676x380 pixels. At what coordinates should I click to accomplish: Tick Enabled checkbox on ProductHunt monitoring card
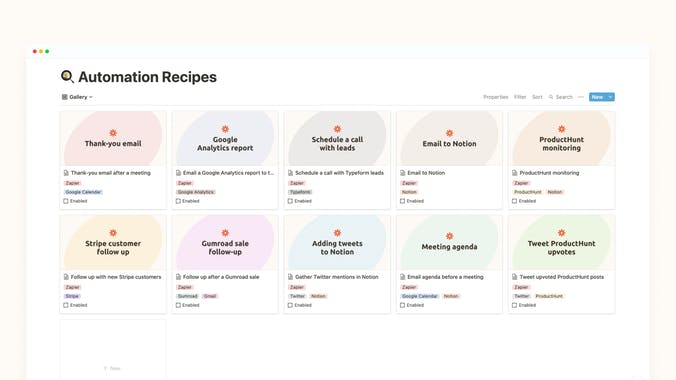(x=514, y=201)
